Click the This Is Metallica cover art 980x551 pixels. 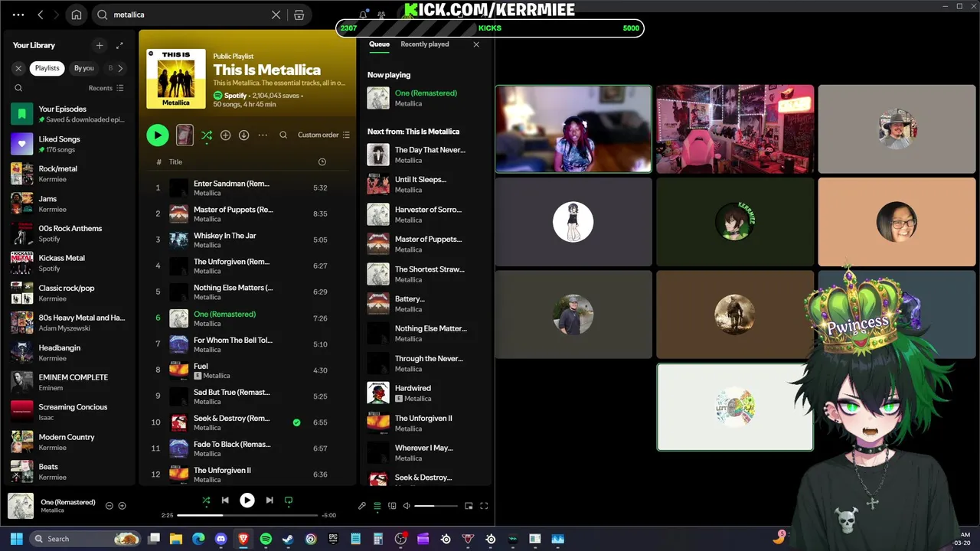coord(176,79)
